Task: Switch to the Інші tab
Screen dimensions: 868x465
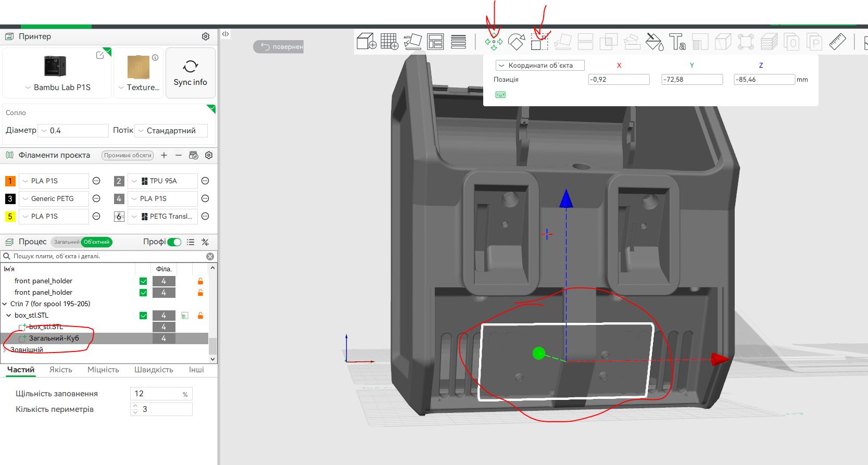Action: point(196,370)
